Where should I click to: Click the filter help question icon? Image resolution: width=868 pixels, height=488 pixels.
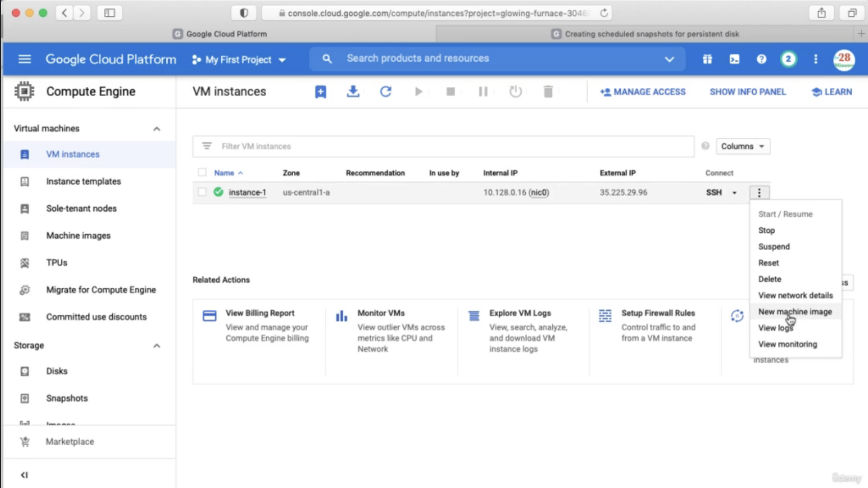point(705,146)
